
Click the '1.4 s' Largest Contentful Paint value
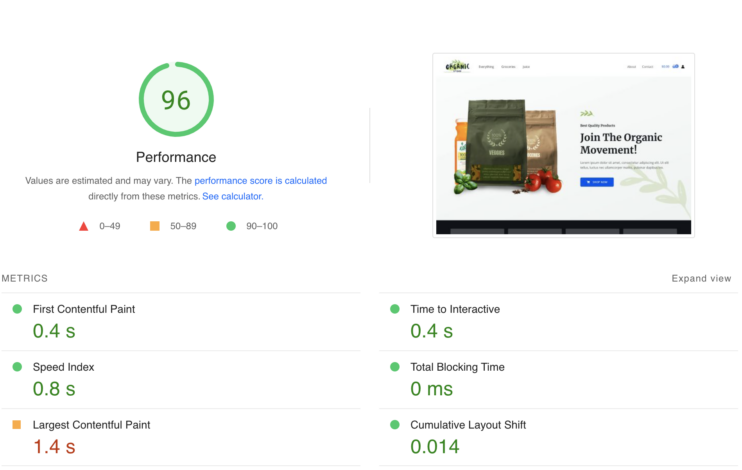tap(54, 446)
